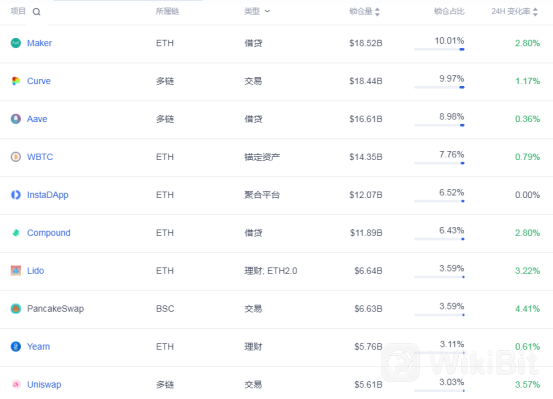Image resolution: width=553 pixels, height=399 pixels.
Task: Click the InstaDApp logo icon
Action: click(x=16, y=195)
